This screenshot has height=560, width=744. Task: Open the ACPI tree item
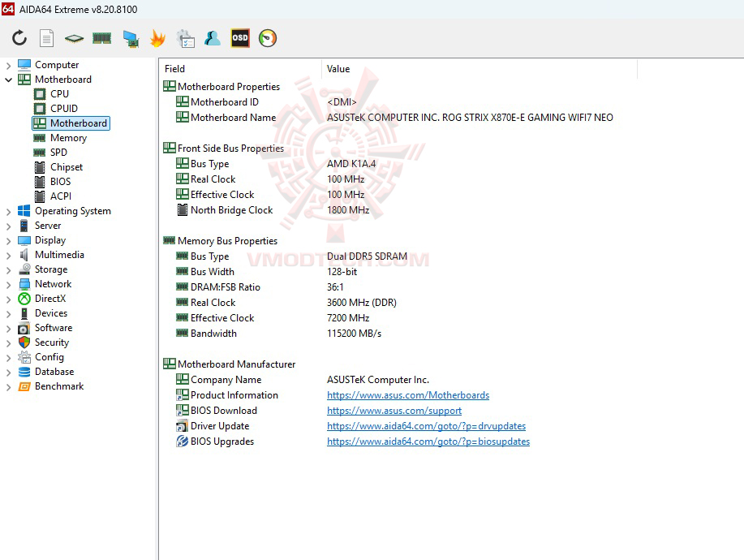61,196
